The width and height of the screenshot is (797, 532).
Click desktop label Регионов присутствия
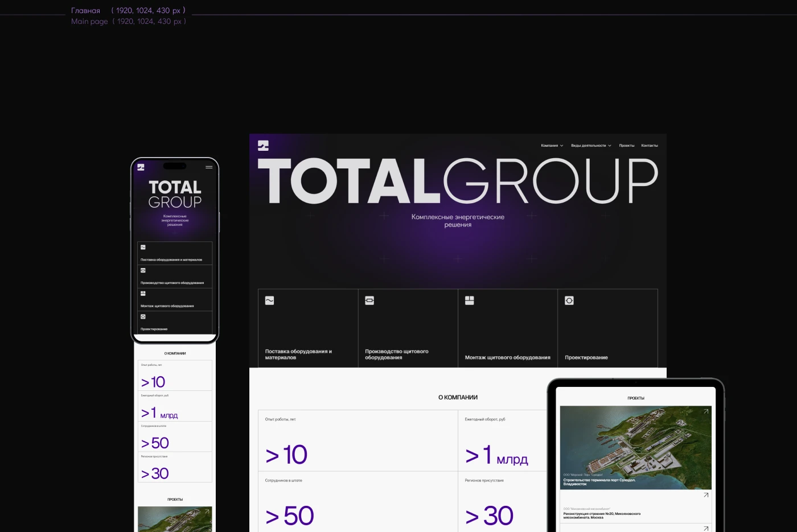[x=484, y=481]
